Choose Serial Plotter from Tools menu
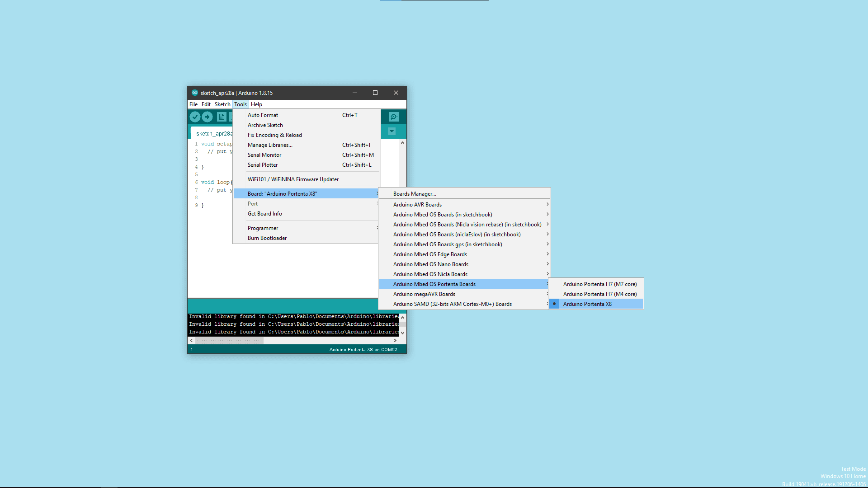This screenshot has width=868, height=488. (263, 165)
